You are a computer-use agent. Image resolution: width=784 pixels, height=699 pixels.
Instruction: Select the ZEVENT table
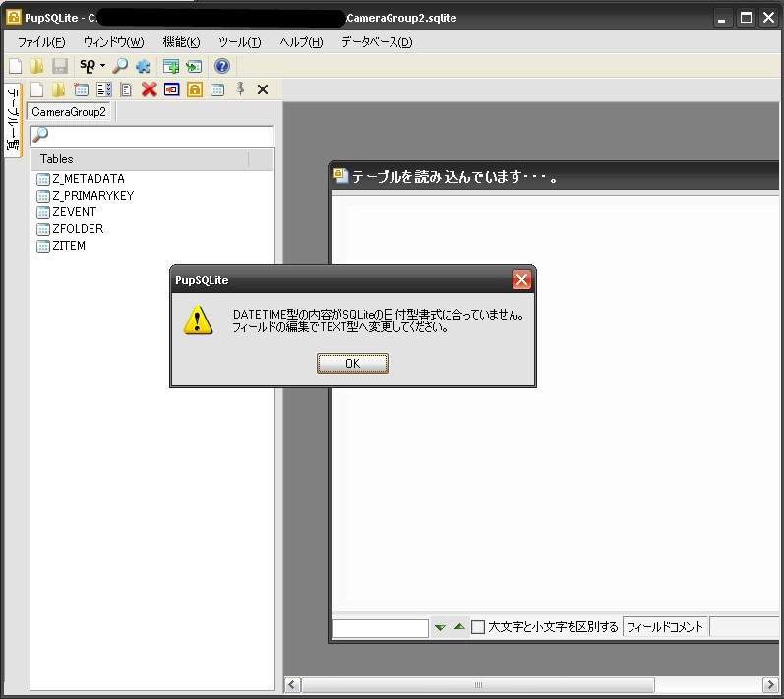(75, 211)
